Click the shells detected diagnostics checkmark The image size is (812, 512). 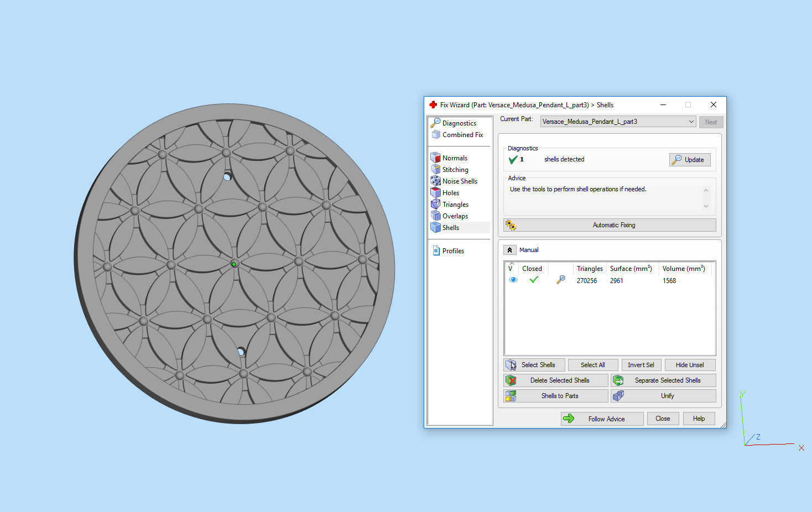pos(513,159)
